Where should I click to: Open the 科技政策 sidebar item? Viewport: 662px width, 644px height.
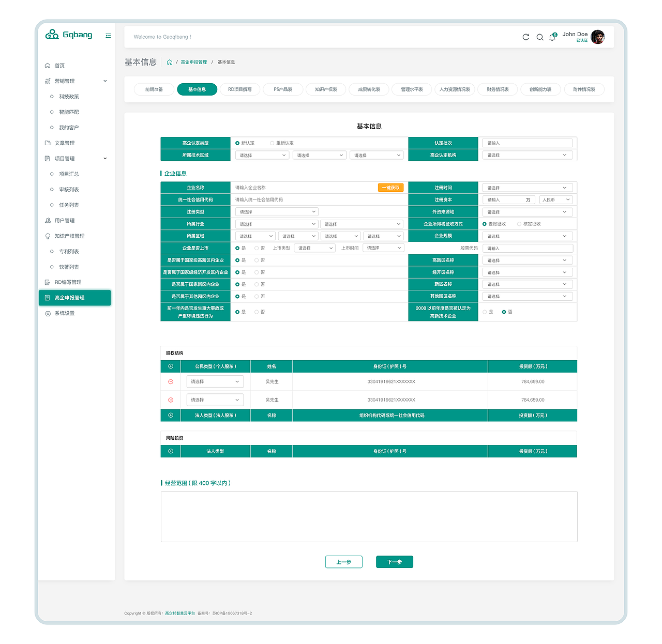coord(69,97)
